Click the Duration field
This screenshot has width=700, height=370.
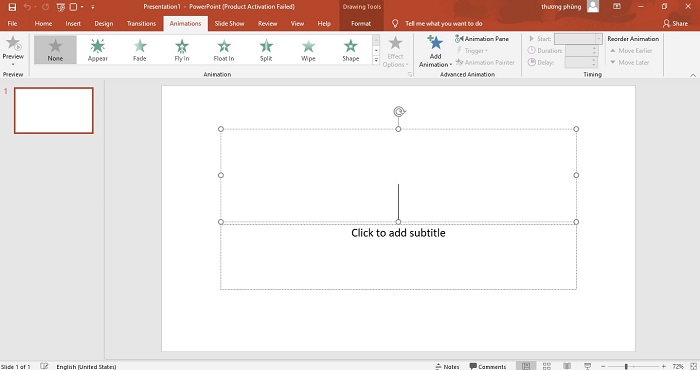[x=581, y=50]
